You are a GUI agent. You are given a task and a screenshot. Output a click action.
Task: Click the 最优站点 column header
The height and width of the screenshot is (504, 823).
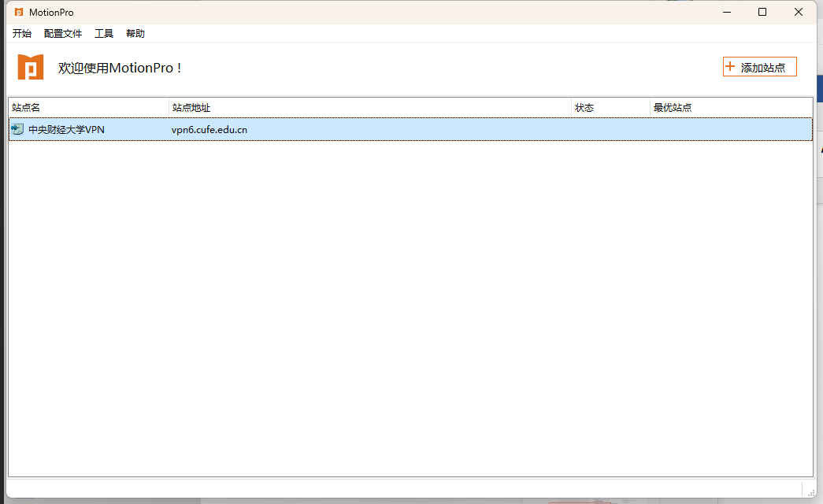730,107
